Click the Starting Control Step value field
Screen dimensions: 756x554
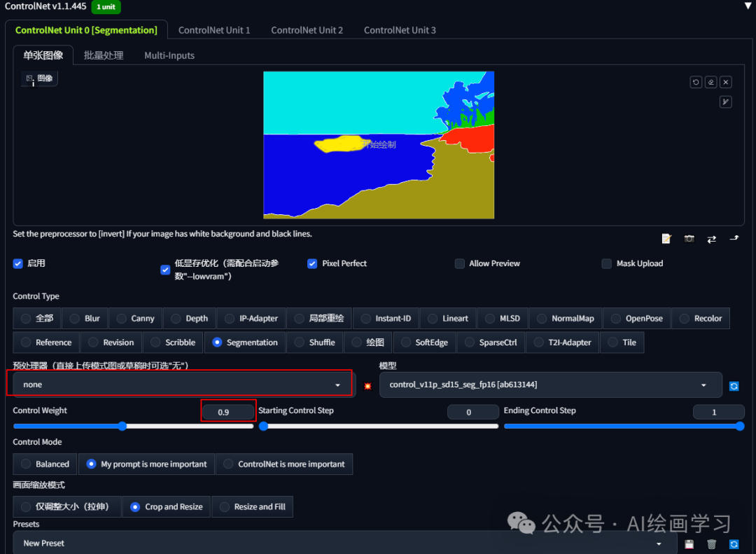click(473, 412)
